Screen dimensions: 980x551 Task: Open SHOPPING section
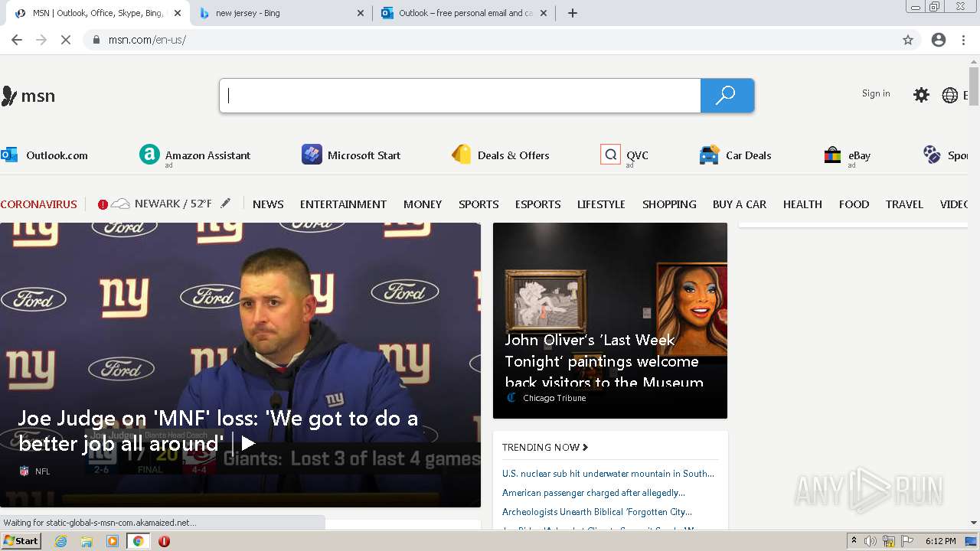pos(669,204)
